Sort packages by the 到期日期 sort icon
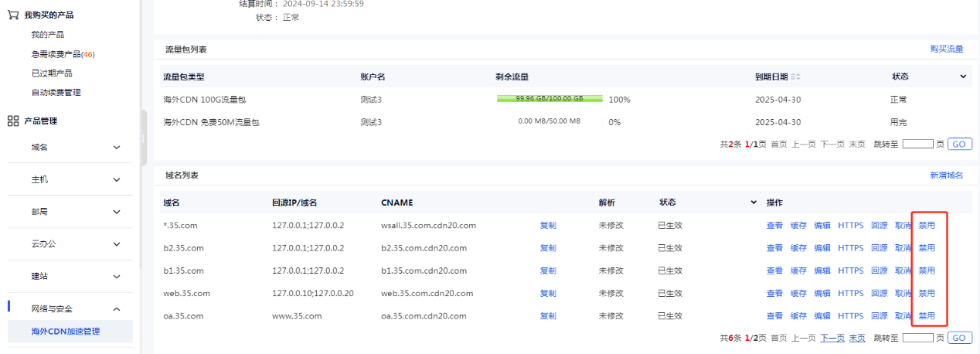Screen dimensions: 980x354 [795, 77]
